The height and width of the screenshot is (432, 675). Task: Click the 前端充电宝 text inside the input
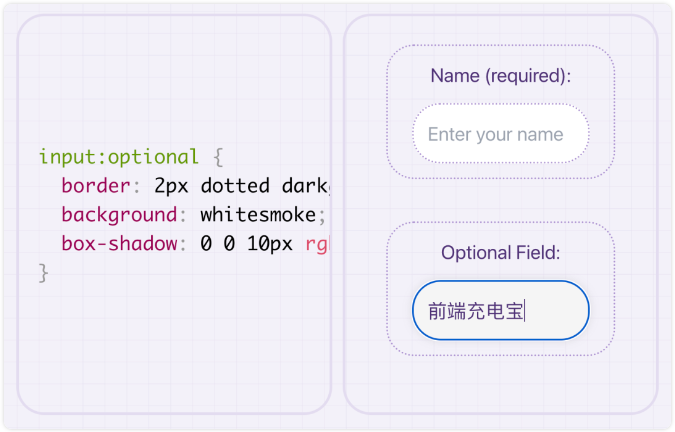click(476, 311)
